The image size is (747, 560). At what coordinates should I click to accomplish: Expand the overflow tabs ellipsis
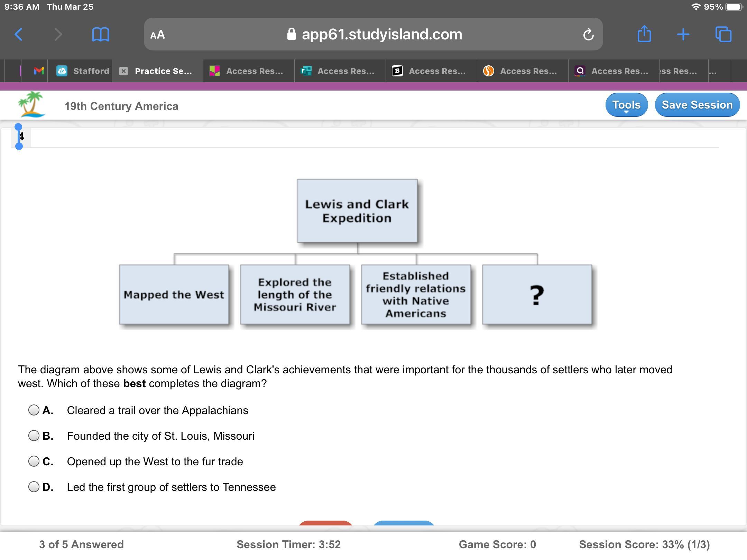[x=712, y=71]
